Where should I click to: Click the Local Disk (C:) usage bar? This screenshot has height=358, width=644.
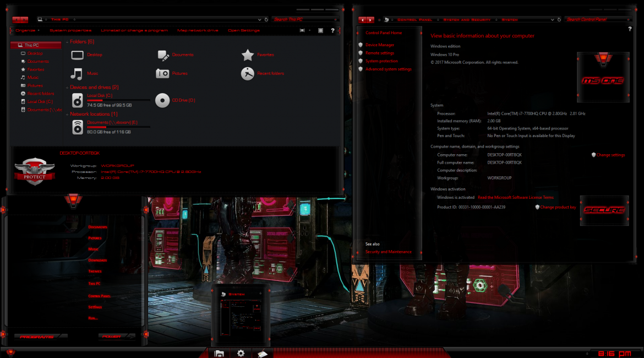click(118, 100)
